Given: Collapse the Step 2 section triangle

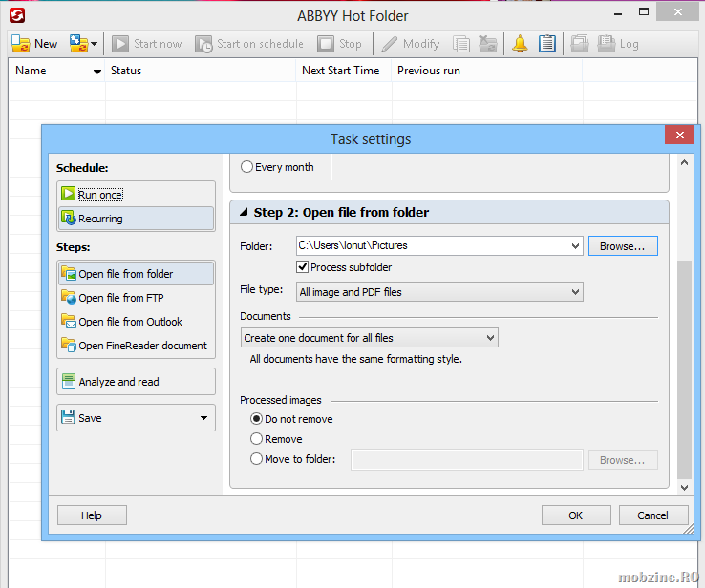Looking at the screenshot, I should tap(244, 212).
